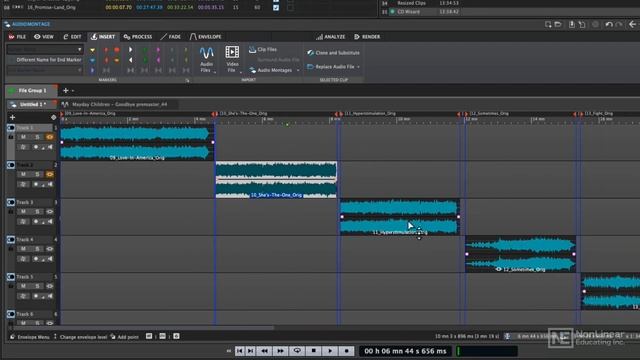The width and height of the screenshot is (640, 360).
Task: Skip to start of montage
Action: [240, 351]
